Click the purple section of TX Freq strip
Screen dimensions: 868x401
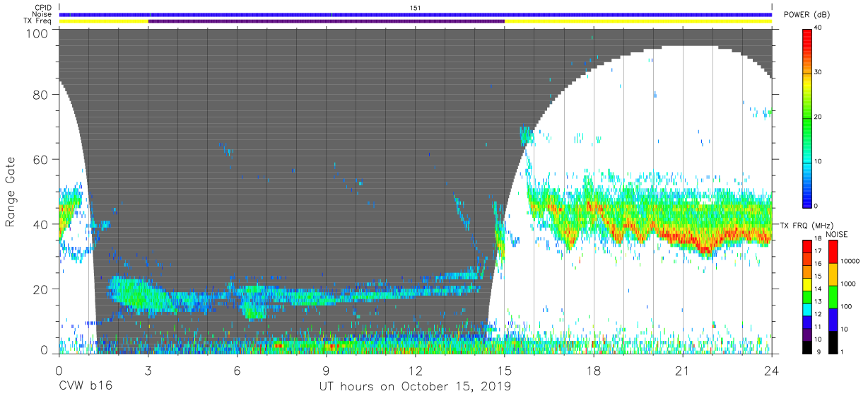327,21
